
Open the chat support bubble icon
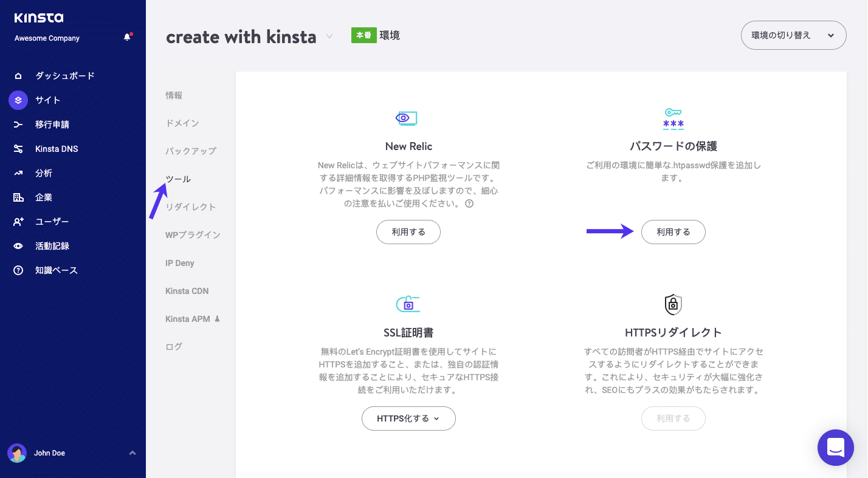[x=835, y=448]
